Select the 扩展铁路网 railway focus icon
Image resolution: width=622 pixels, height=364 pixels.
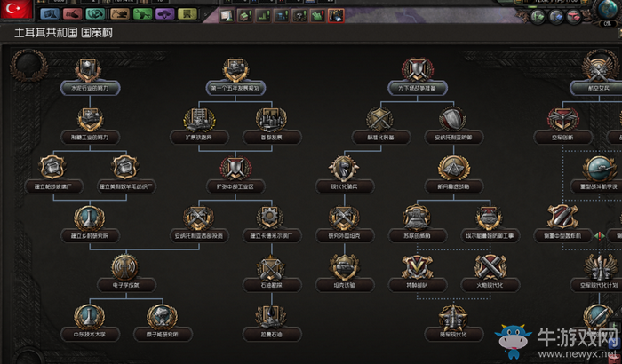click(x=199, y=119)
